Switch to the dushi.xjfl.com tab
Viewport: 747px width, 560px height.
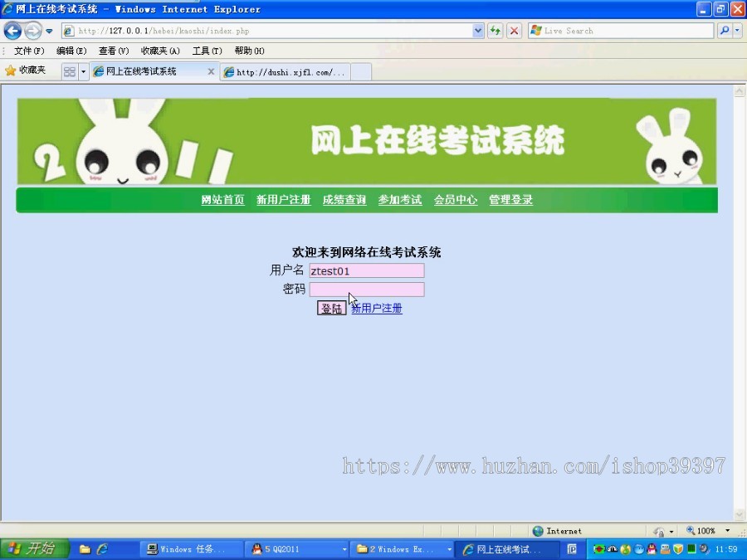(x=285, y=72)
